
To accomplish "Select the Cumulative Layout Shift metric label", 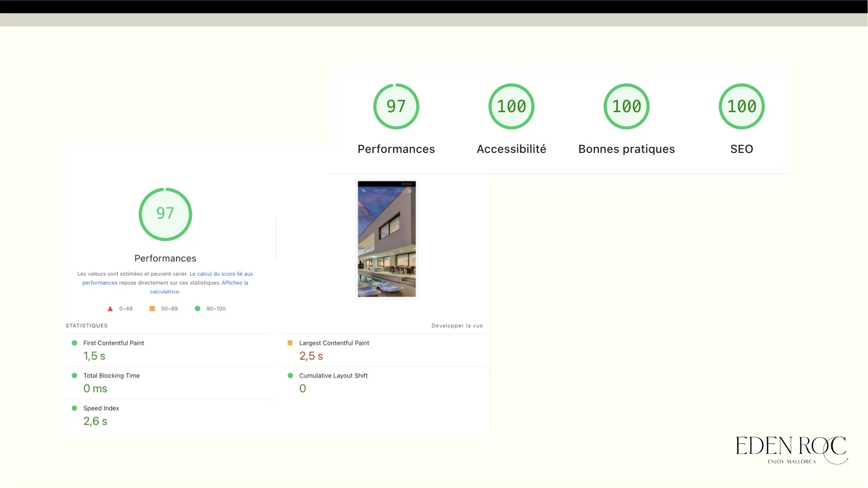I will pyautogui.click(x=333, y=375).
